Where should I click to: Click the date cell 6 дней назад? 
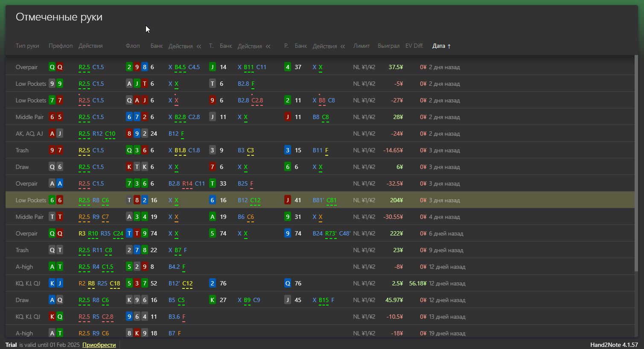click(446, 233)
